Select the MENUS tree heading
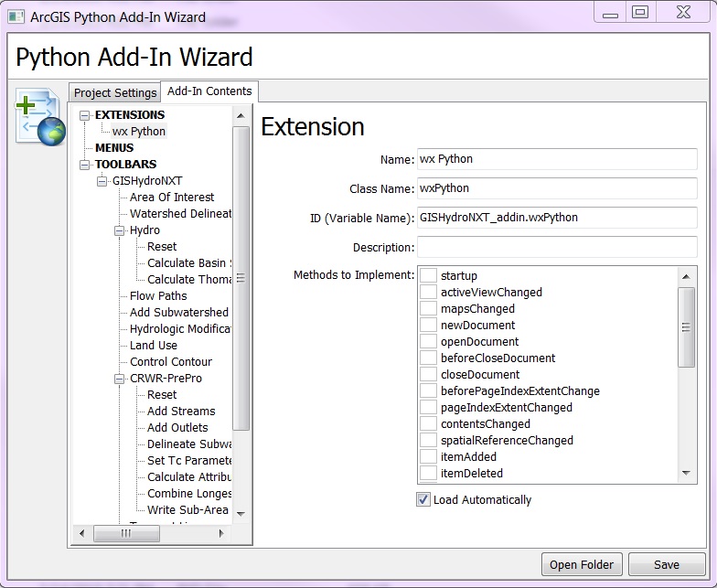 [x=114, y=148]
